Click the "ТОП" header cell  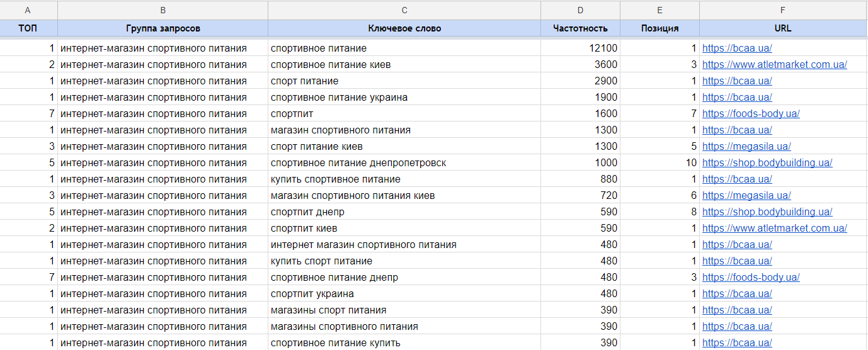pos(28,28)
